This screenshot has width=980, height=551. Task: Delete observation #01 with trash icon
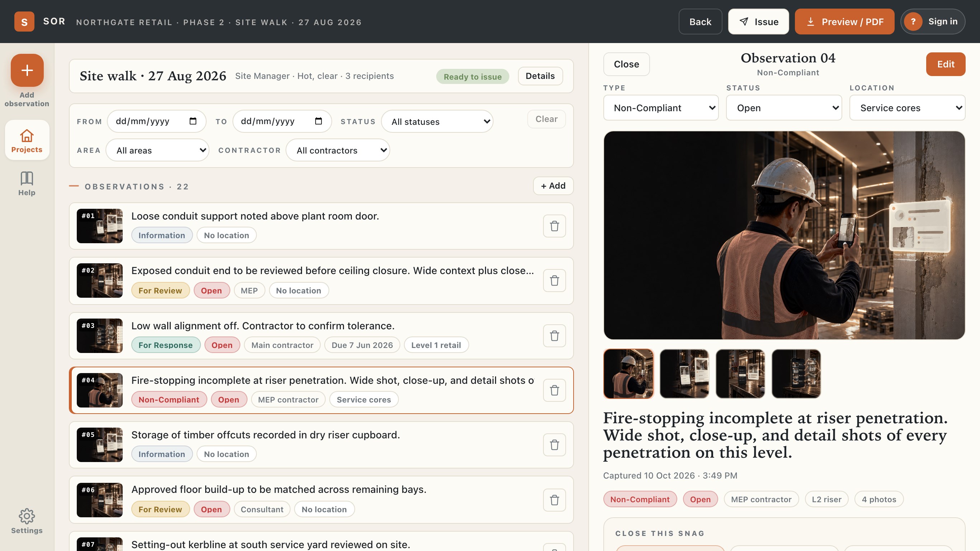(554, 226)
